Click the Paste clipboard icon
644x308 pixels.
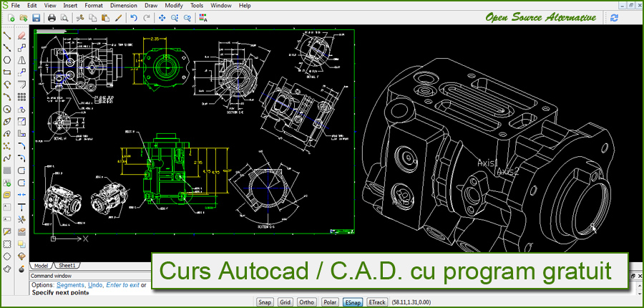click(106, 17)
